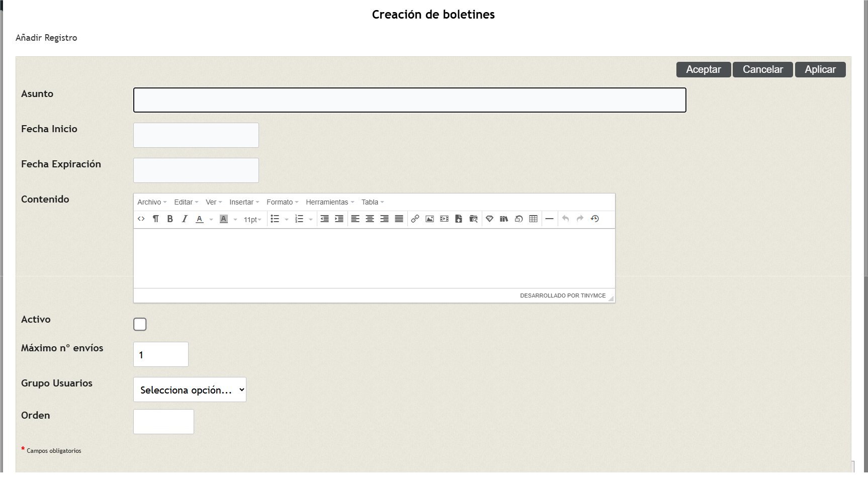The width and height of the screenshot is (868, 489).
Task: Open the Editar menu
Action: [x=186, y=202]
